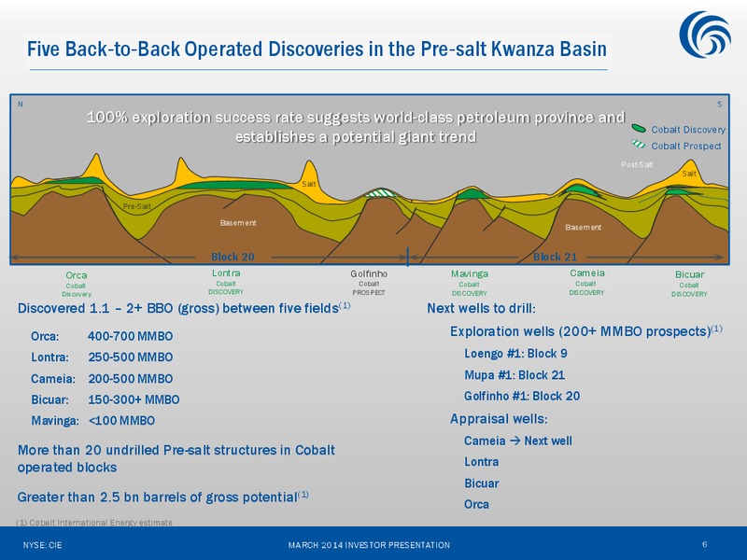
Task: Click 'Cameia → Next well' item
Action: click(518, 441)
